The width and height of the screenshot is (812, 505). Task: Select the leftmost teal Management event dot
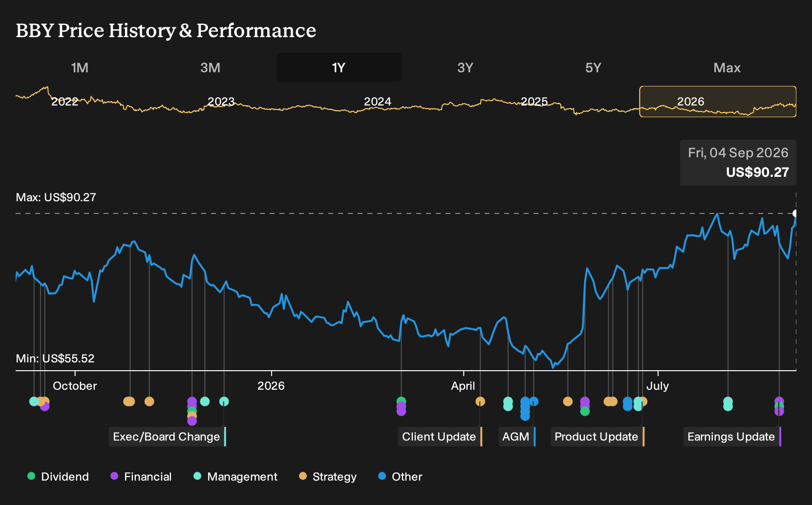(x=34, y=401)
